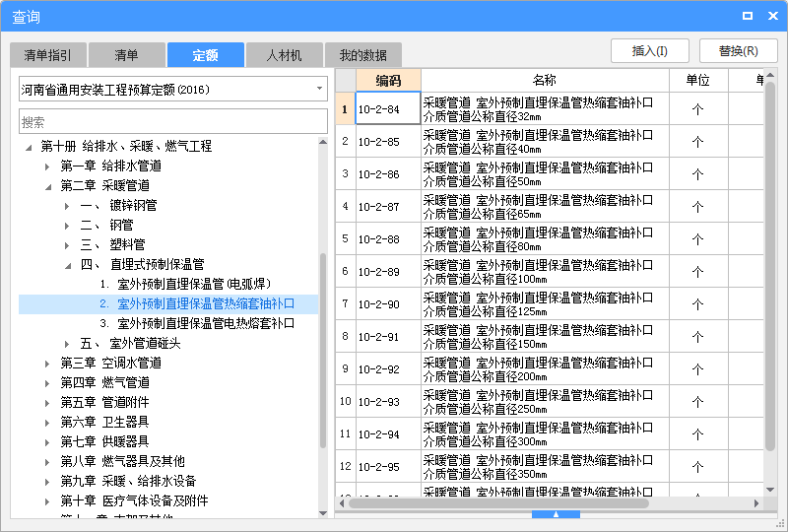Select code cell 10-2-95
788x532 pixels.
[388, 466]
